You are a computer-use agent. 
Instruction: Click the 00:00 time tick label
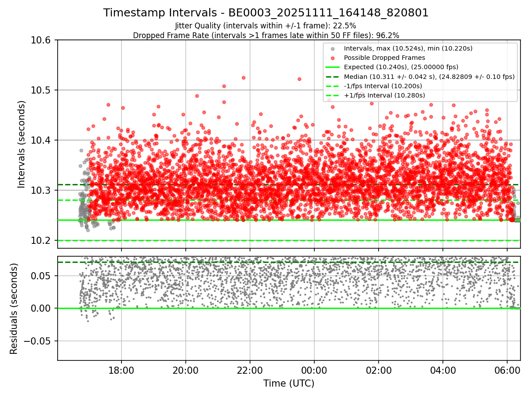(314, 370)
